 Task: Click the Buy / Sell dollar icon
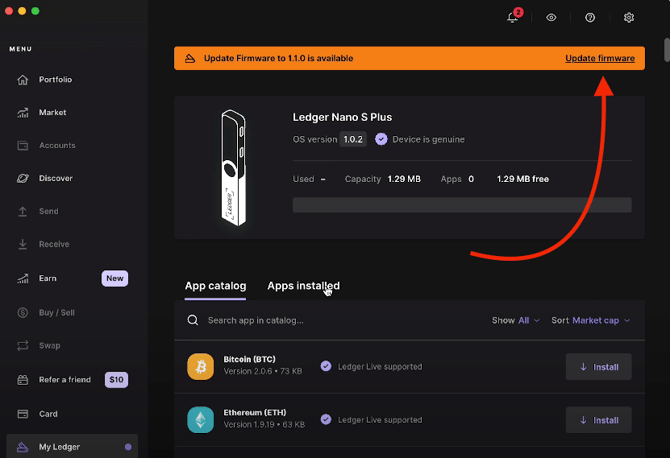pyautogui.click(x=23, y=313)
